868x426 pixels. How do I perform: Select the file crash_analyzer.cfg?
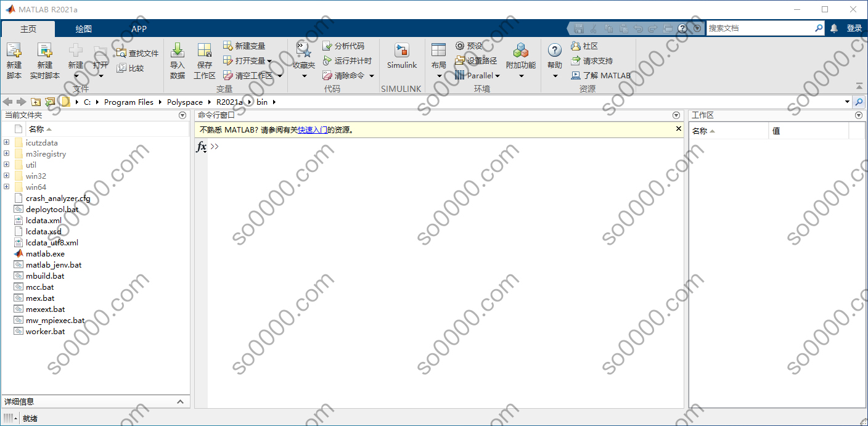[58, 198]
